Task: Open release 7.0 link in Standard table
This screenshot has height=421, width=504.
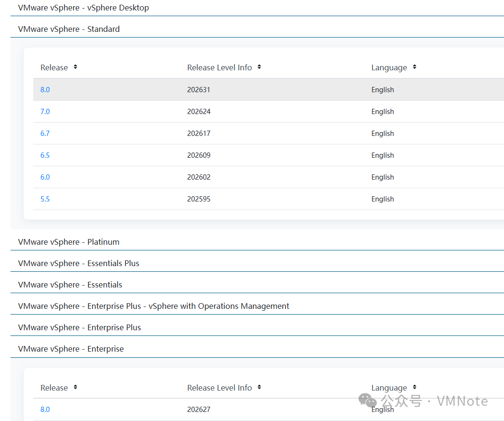Action: pyautogui.click(x=45, y=112)
